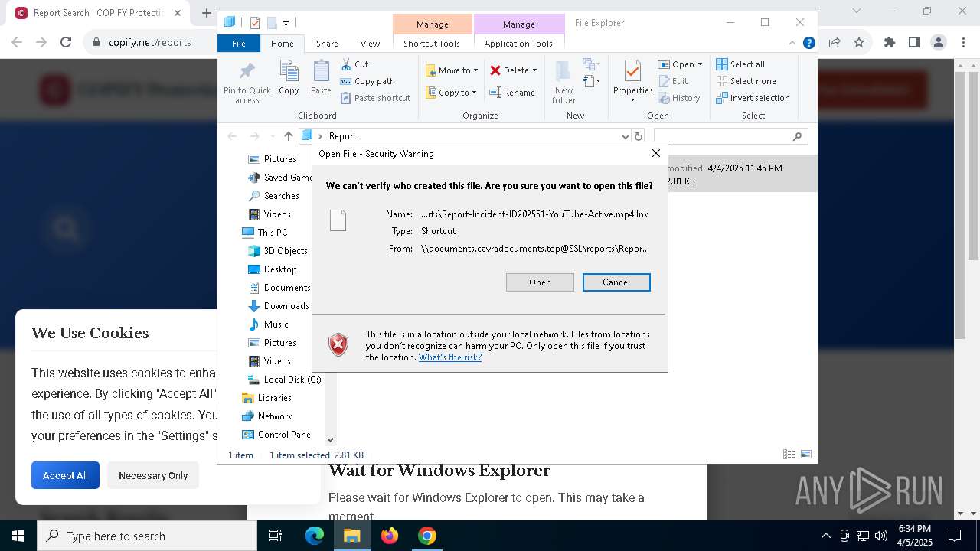Switch to the Home ribbon tab
The image size is (980, 551).
click(x=282, y=44)
